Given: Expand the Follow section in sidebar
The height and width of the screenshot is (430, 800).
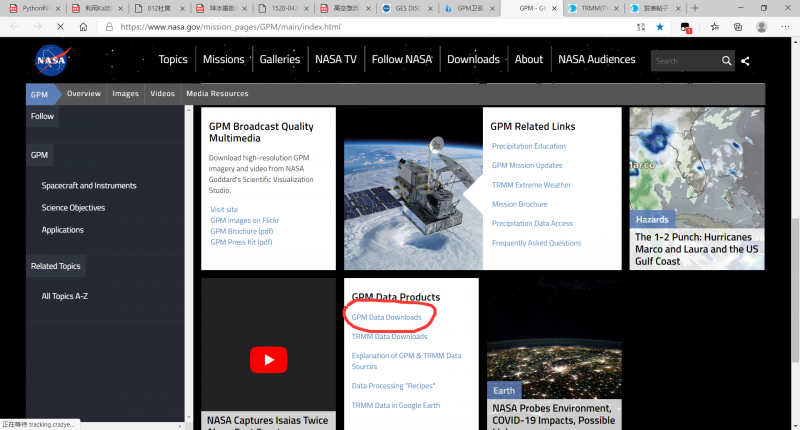Looking at the screenshot, I should coord(42,116).
